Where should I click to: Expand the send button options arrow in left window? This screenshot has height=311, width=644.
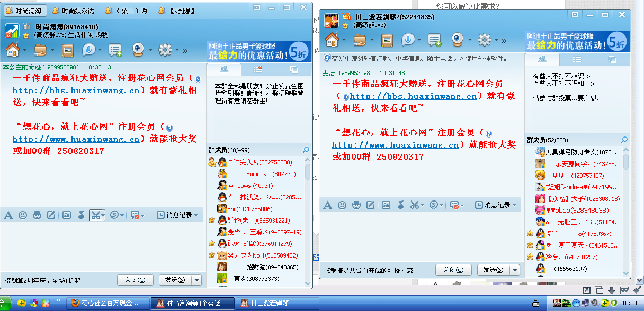[197, 280]
